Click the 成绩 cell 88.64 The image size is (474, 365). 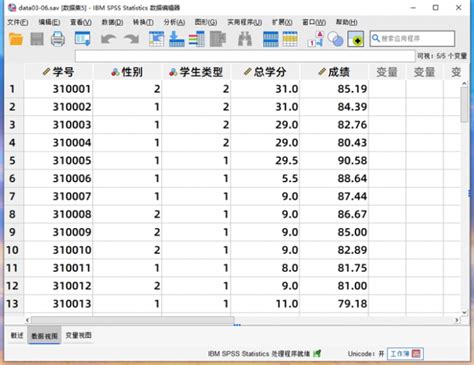pyautogui.click(x=334, y=178)
